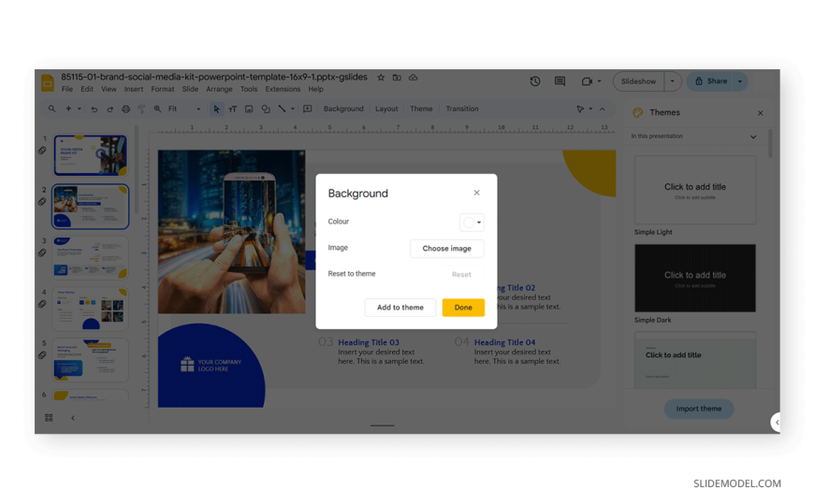The image size is (814, 504).
Task: Click the presentation file name title
Action: tap(214, 77)
